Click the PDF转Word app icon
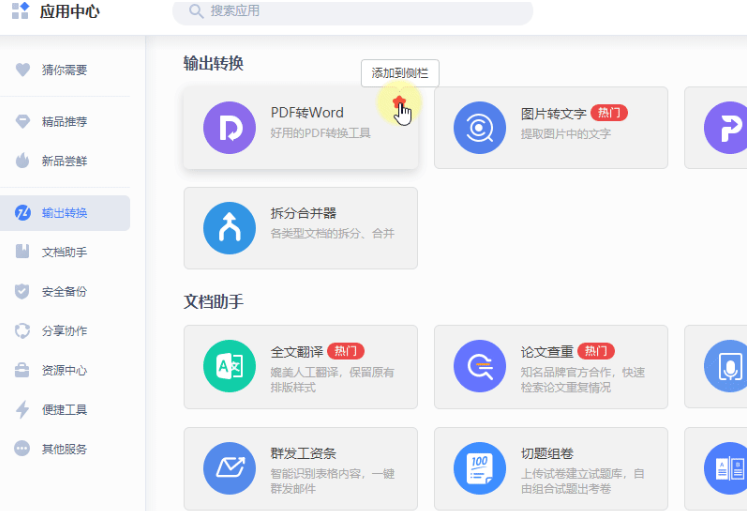Screen dimensions: 747x511 point(229,128)
